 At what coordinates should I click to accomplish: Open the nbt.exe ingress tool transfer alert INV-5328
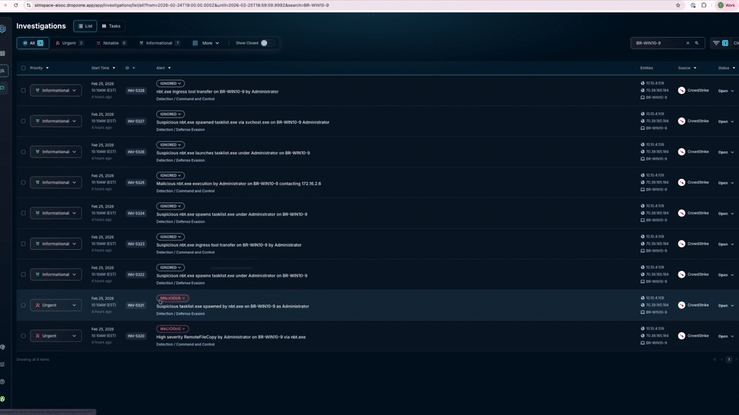click(x=217, y=92)
